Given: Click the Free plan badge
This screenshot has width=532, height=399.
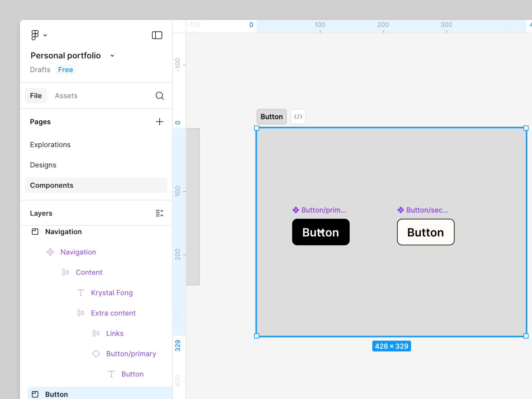Looking at the screenshot, I should [x=65, y=70].
